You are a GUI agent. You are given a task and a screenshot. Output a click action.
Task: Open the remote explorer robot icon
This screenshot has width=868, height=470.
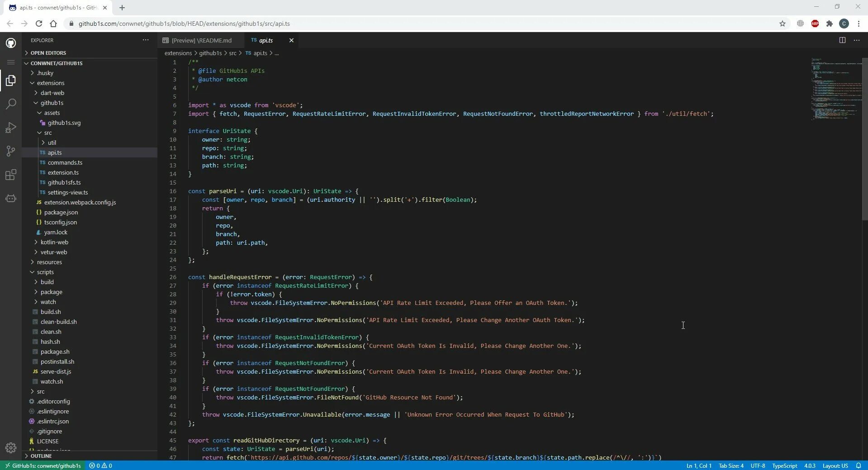(11, 198)
